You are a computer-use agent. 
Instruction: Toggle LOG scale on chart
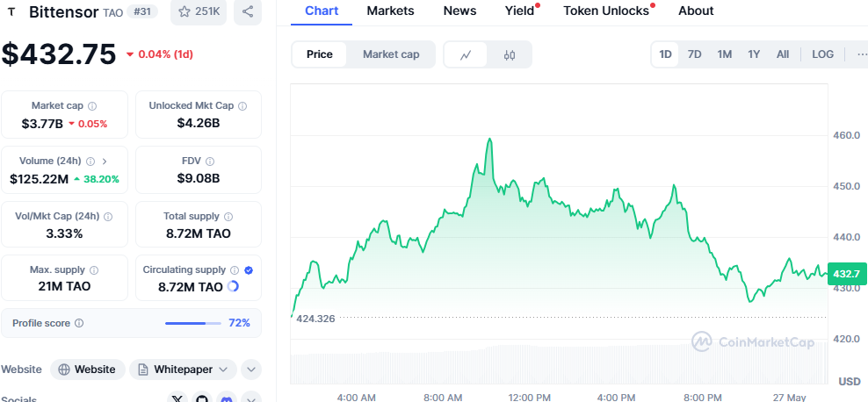point(822,54)
